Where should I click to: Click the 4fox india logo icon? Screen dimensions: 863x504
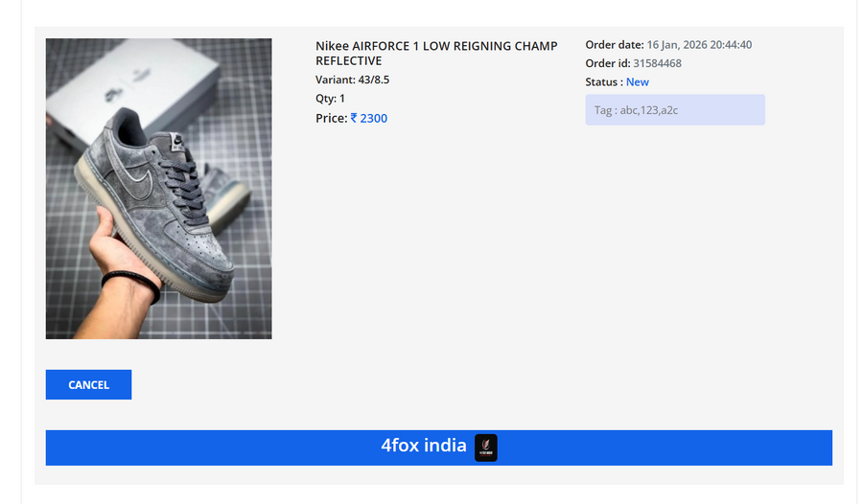pyautogui.click(x=486, y=447)
